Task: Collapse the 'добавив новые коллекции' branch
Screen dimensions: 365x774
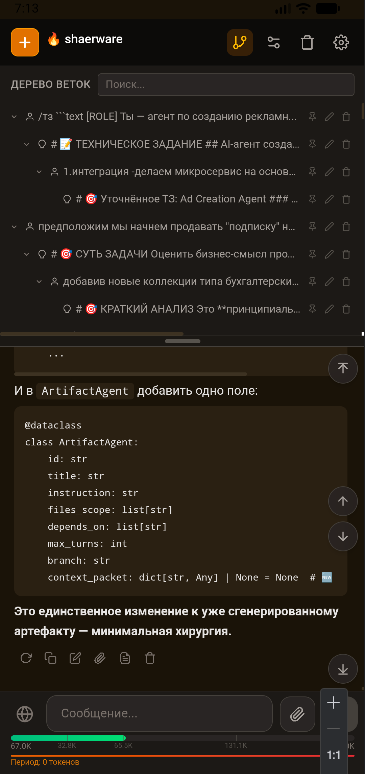Action: pos(40,281)
